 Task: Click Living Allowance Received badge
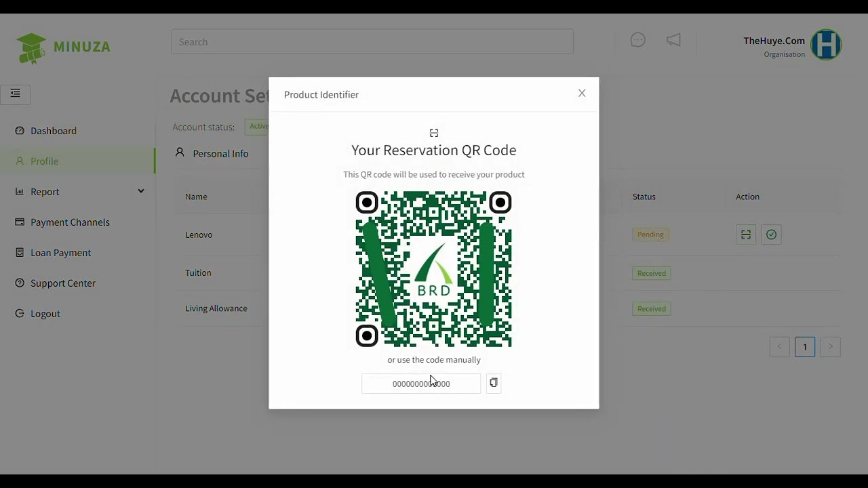(x=652, y=308)
